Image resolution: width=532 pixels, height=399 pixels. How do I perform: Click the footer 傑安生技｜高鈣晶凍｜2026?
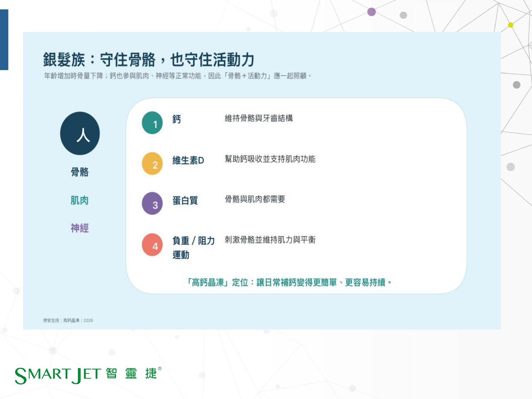pyautogui.click(x=68, y=320)
